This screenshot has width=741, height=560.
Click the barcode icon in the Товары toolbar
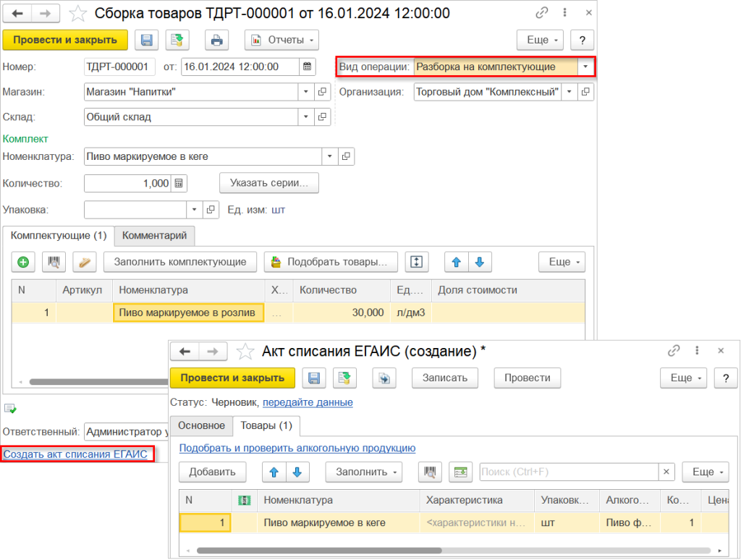tap(430, 472)
